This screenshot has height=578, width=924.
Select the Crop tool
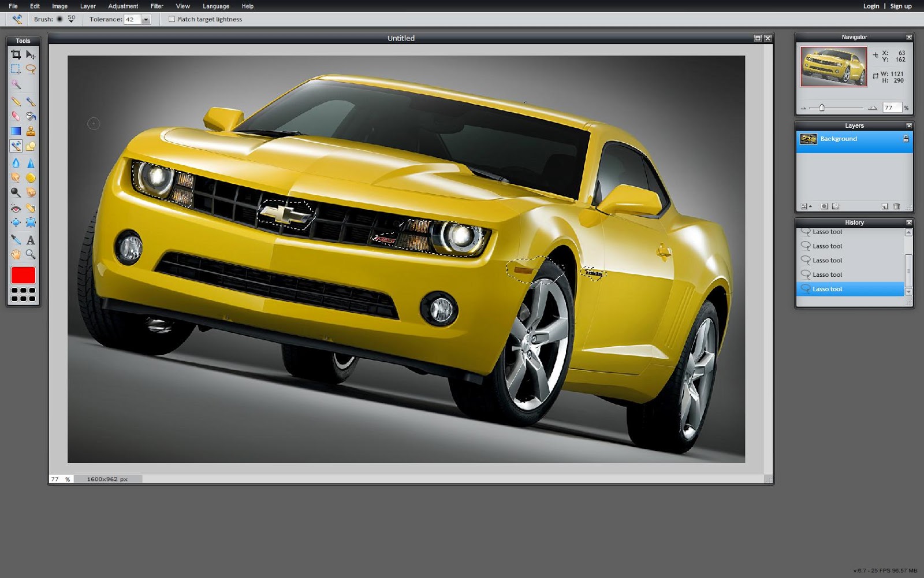[x=16, y=54]
